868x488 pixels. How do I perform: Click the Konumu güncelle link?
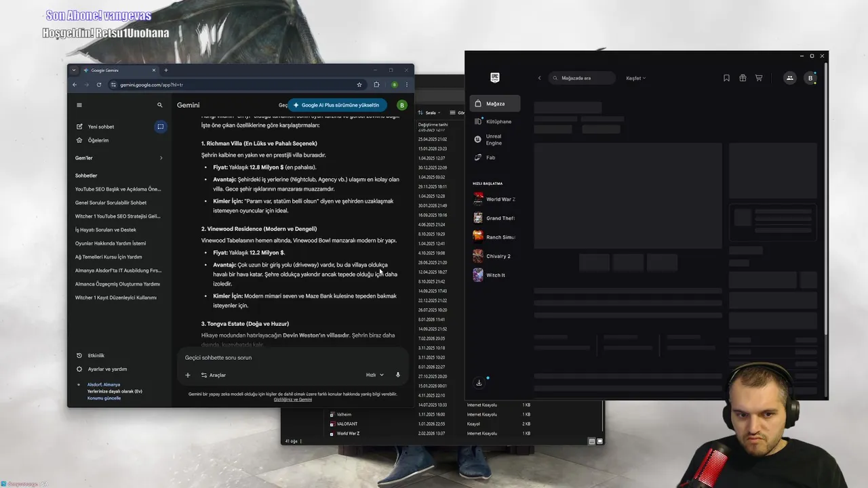pos(104,398)
